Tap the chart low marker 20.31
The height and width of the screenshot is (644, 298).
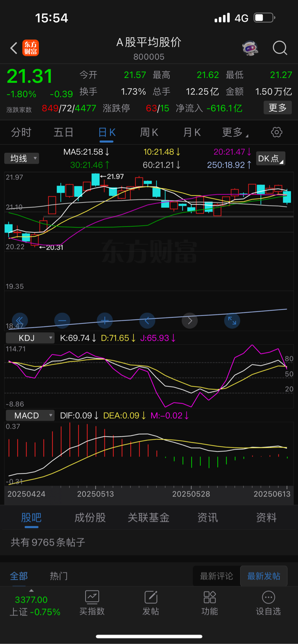[51, 247]
